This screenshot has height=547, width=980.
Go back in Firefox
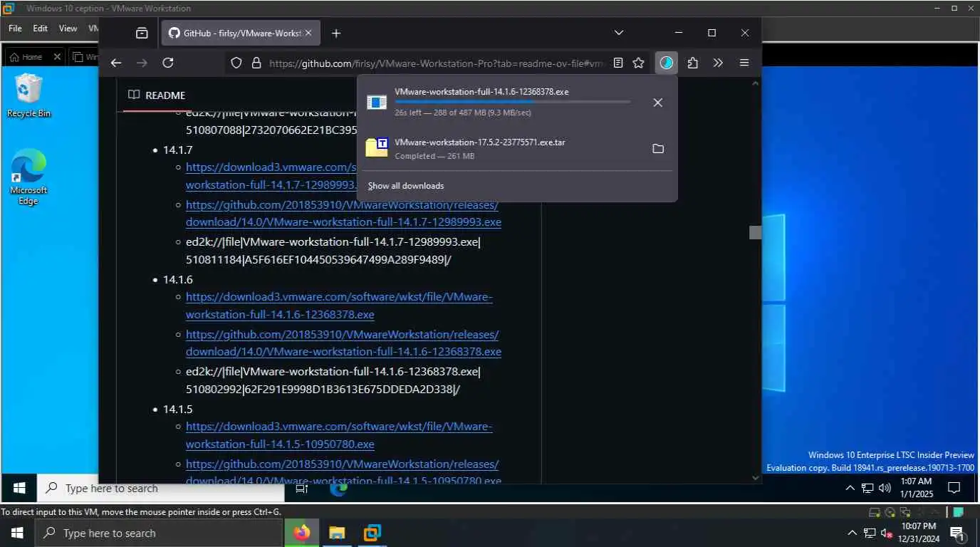(x=116, y=63)
